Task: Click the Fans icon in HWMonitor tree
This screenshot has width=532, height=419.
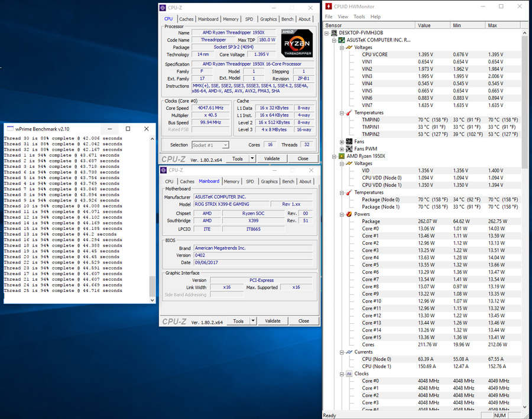Action: coord(349,141)
